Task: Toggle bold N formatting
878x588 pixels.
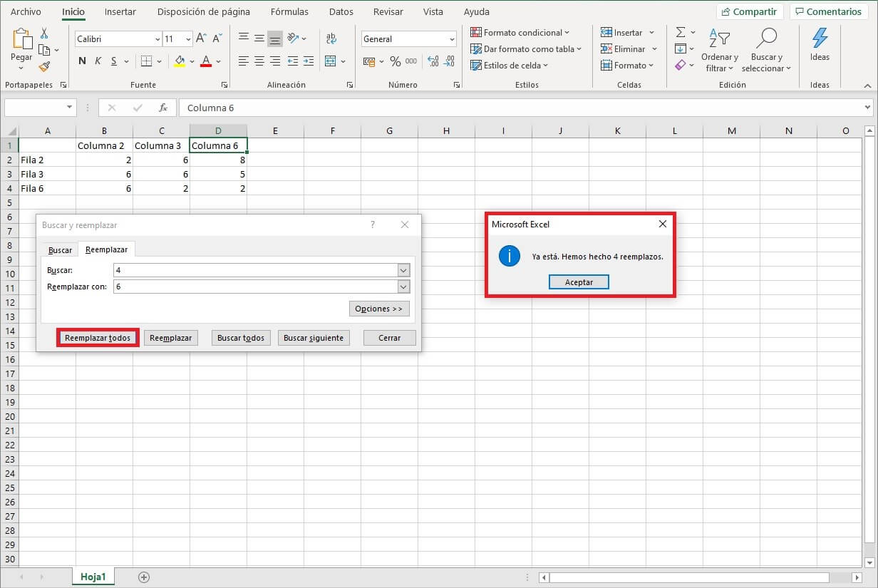Action: [82, 61]
